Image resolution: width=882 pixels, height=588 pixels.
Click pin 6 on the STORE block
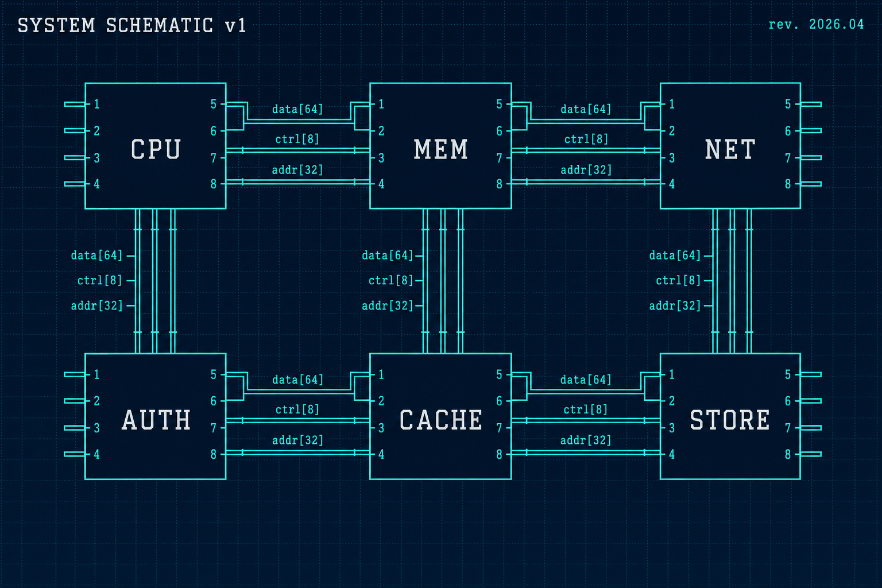tap(788, 401)
